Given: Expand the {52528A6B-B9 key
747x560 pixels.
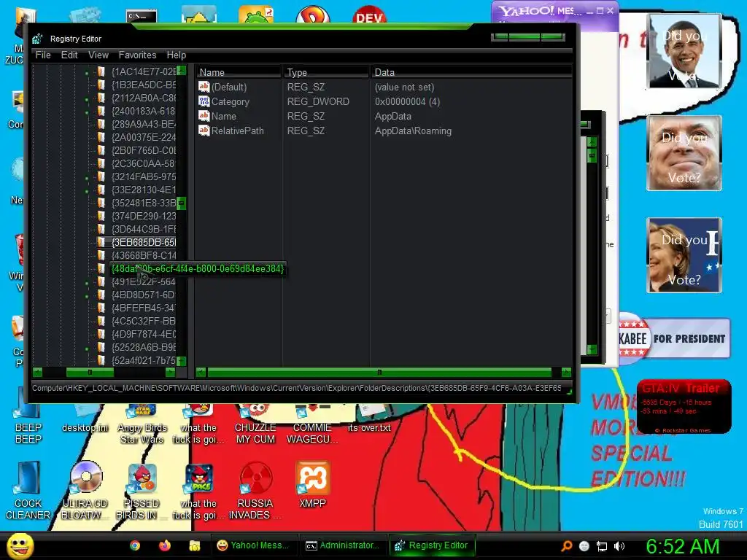Looking at the screenshot, I should coord(87,349).
